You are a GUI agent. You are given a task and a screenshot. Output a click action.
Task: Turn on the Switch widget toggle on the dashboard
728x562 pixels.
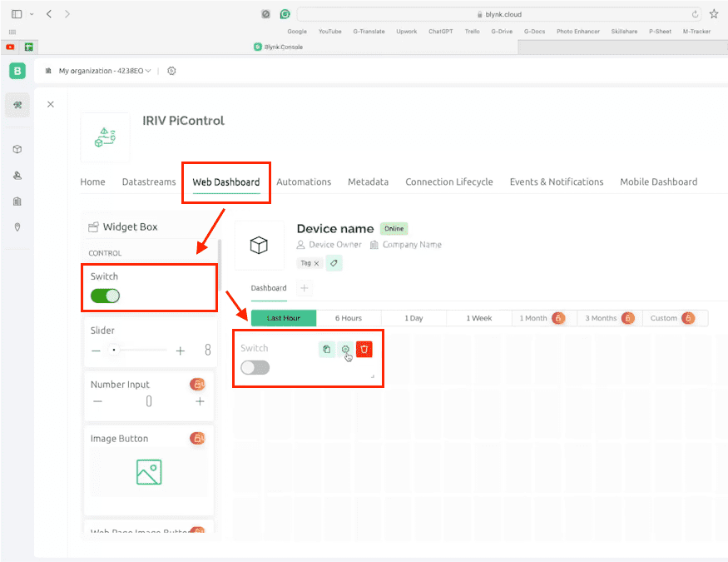[x=255, y=367]
